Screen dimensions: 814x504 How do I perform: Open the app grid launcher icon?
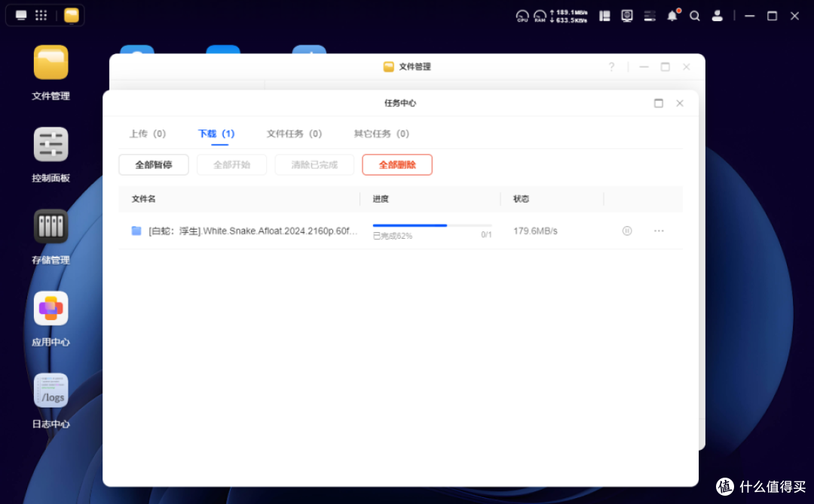pyautogui.click(x=41, y=15)
